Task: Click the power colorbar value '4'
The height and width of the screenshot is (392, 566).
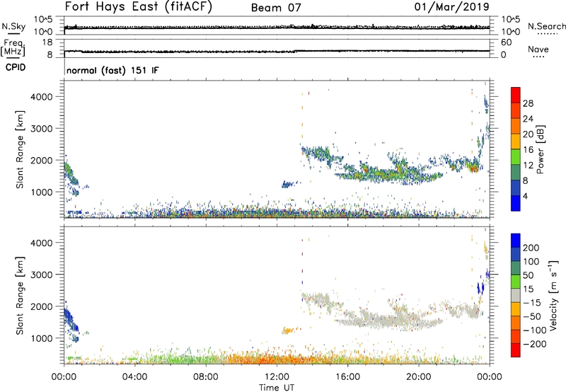Action: 525,196
